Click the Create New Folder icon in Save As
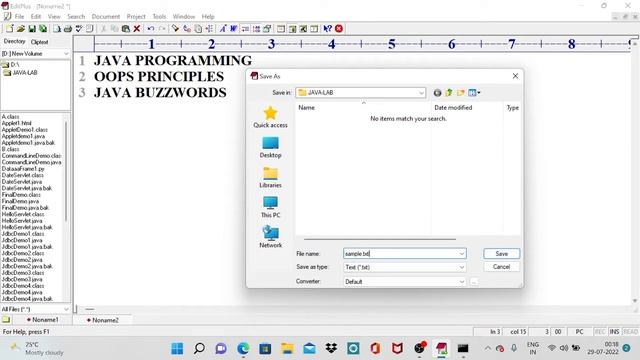 (460, 93)
